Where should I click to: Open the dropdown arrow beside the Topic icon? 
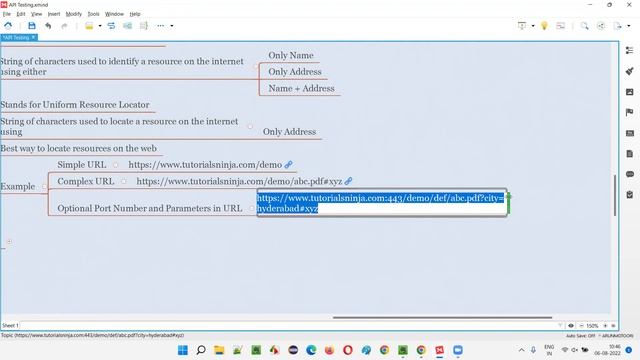[100, 26]
